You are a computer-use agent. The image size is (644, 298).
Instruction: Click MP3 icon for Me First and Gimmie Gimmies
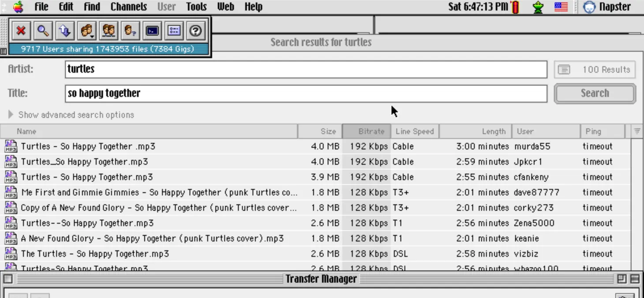tap(11, 192)
